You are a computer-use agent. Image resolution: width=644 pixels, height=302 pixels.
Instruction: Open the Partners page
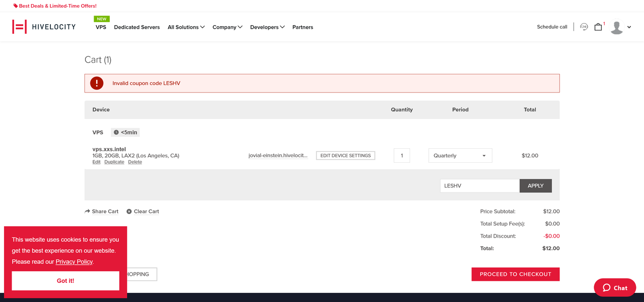tap(303, 27)
